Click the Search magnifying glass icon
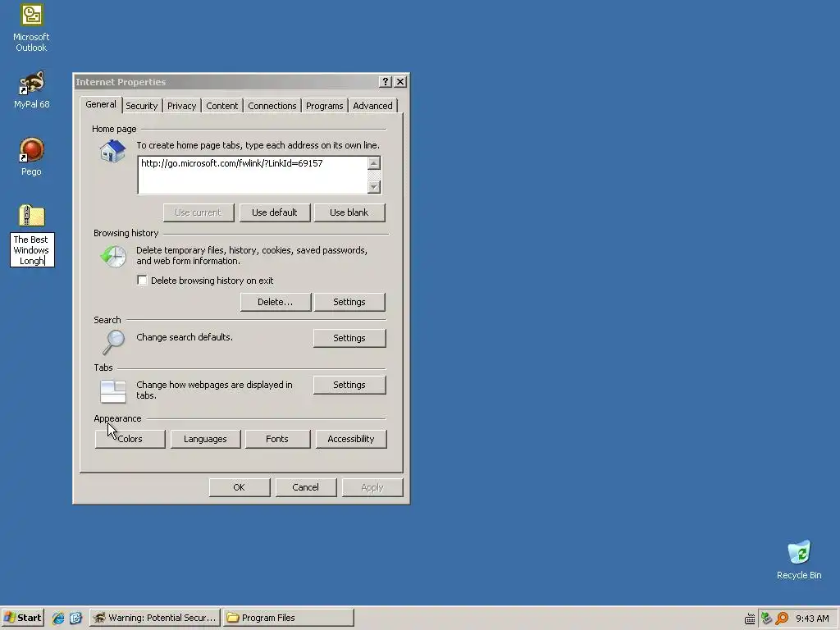Screen dimensions: 840x630 (x=113, y=342)
